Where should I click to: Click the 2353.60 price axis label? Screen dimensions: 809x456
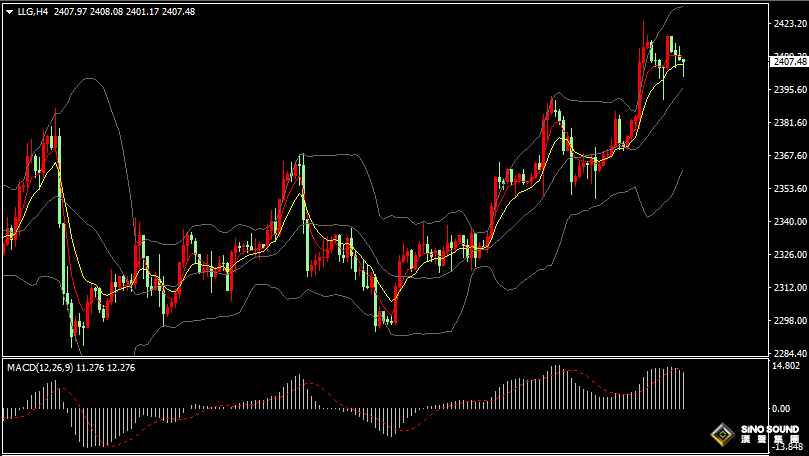pos(789,189)
